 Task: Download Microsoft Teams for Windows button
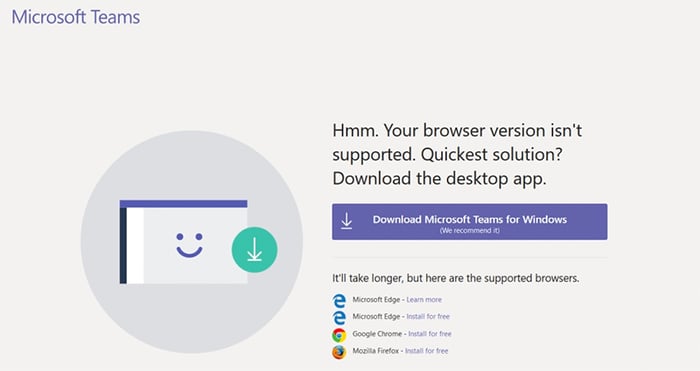tap(469, 222)
